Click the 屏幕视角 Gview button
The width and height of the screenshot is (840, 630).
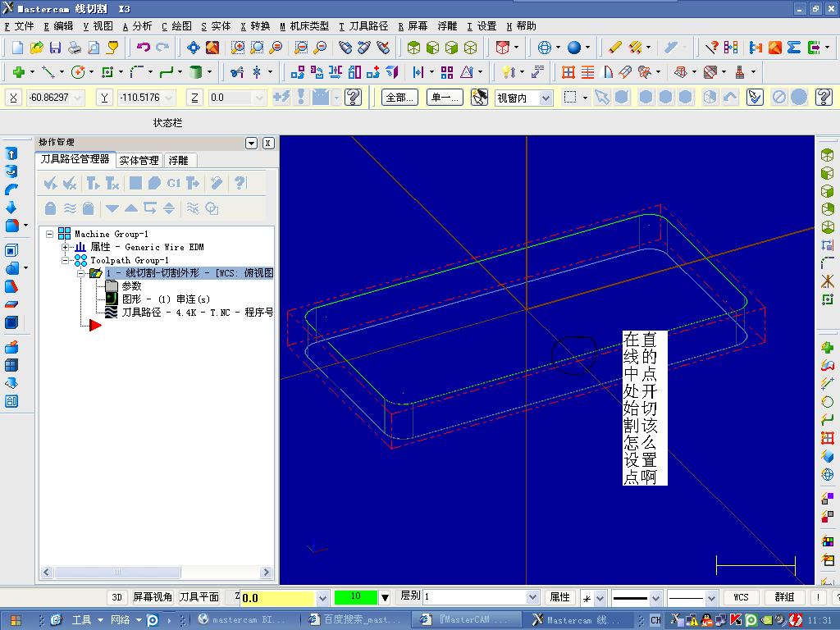153,597
